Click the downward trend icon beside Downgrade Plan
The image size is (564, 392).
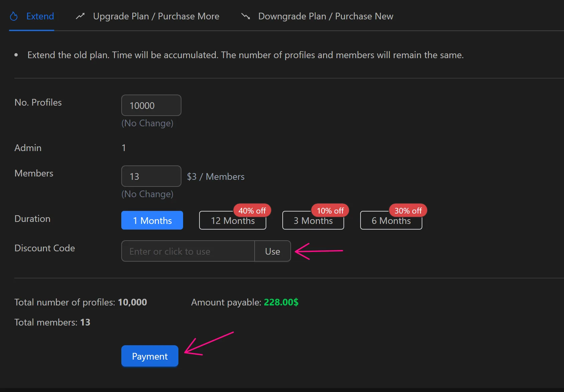click(x=245, y=16)
